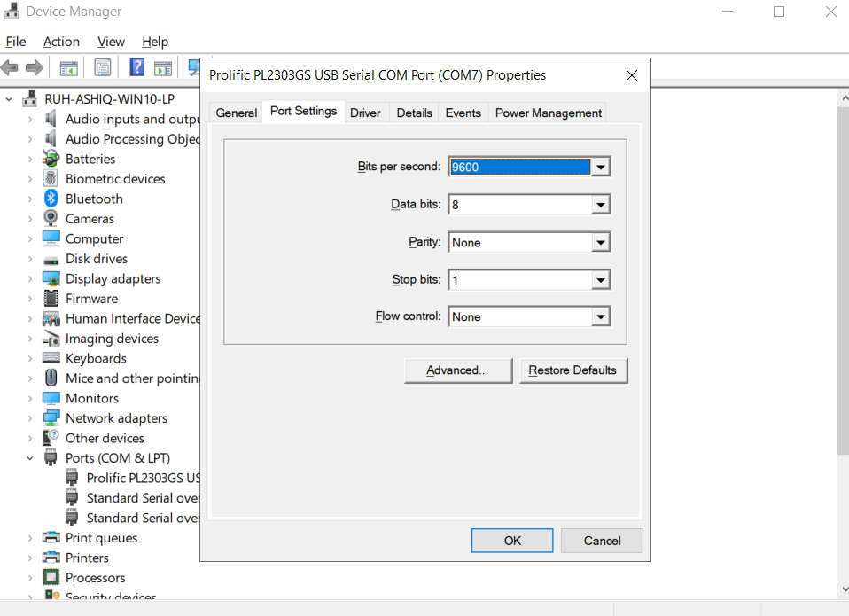Select the Printers category icon
849x616 pixels.
click(x=51, y=558)
